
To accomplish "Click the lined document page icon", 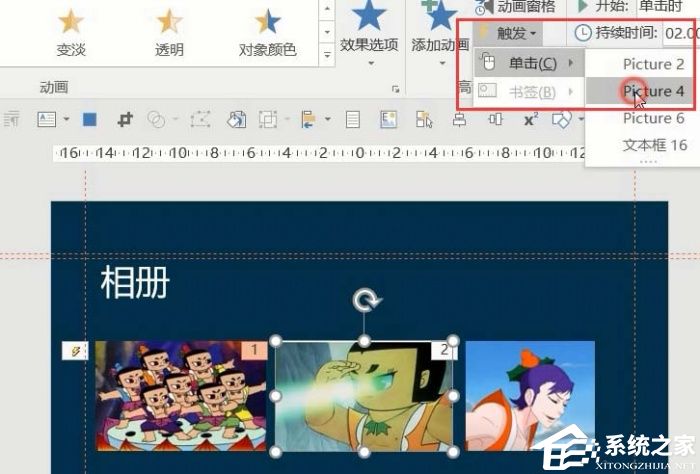I will [353, 120].
